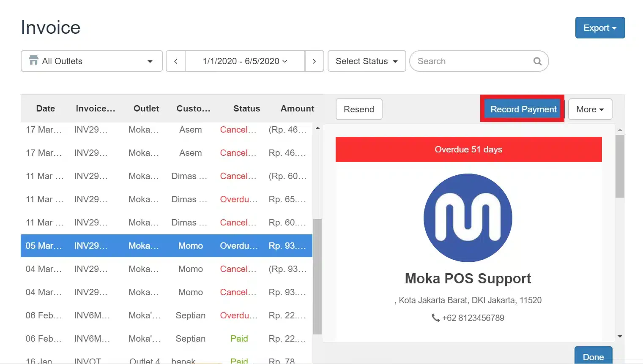Viewport: 643px width, 364px height.
Task: Sort by the Status column header
Action: (247, 109)
